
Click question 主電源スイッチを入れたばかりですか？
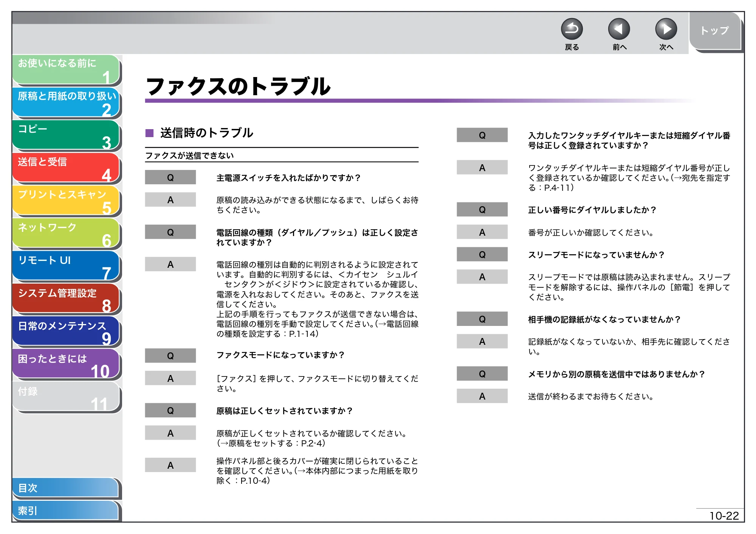[x=288, y=178]
